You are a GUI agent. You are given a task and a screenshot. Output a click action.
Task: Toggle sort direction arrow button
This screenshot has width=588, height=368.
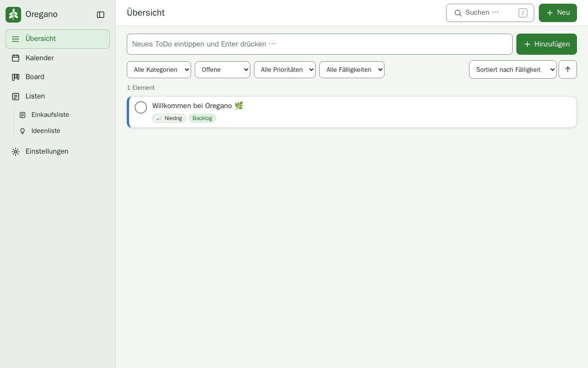(x=568, y=69)
